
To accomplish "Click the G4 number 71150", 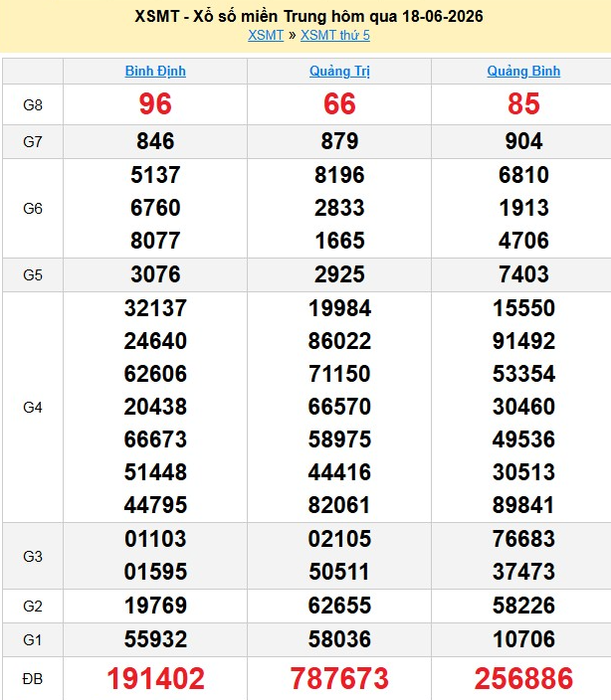I will [339, 374].
